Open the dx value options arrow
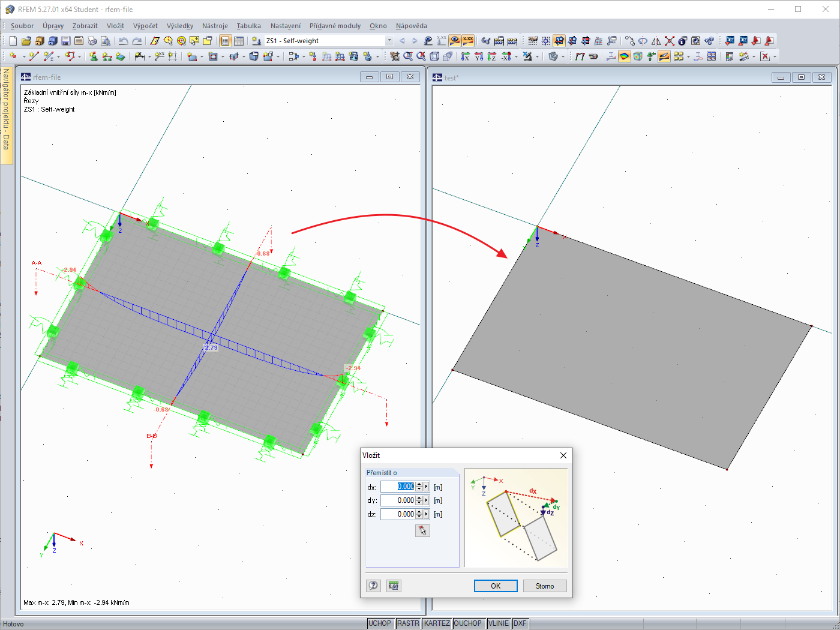The image size is (840, 630). click(x=427, y=487)
